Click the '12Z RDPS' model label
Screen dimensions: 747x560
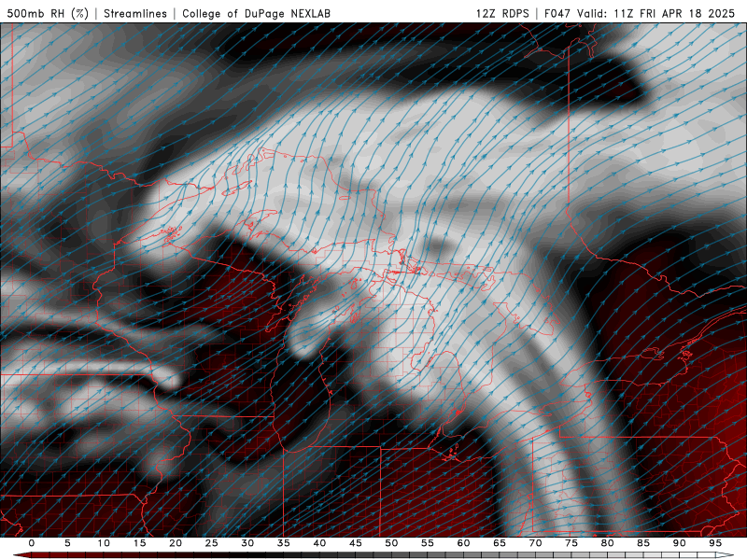point(502,13)
